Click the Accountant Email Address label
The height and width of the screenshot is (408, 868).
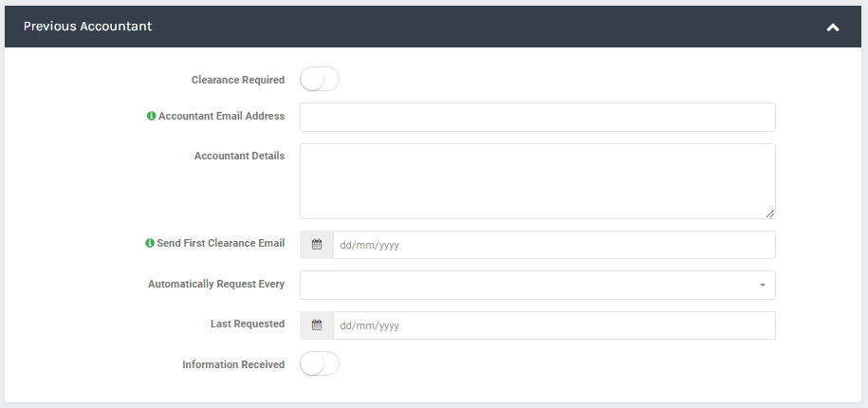point(221,117)
